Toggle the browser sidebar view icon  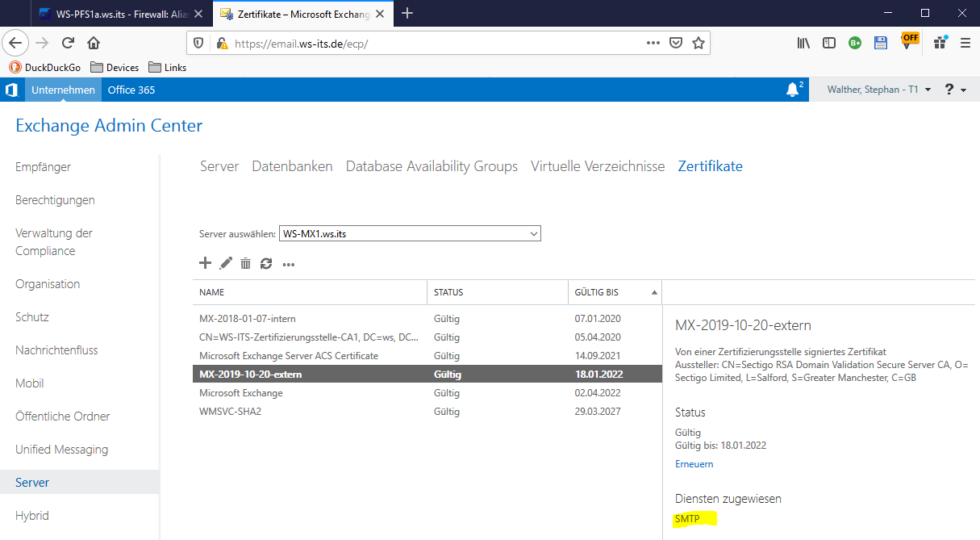(829, 43)
